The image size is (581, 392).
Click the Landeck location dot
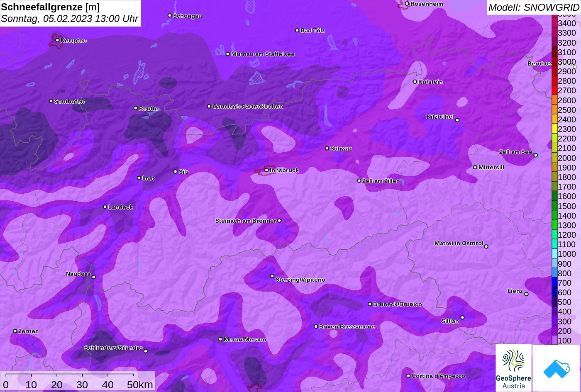(x=105, y=207)
